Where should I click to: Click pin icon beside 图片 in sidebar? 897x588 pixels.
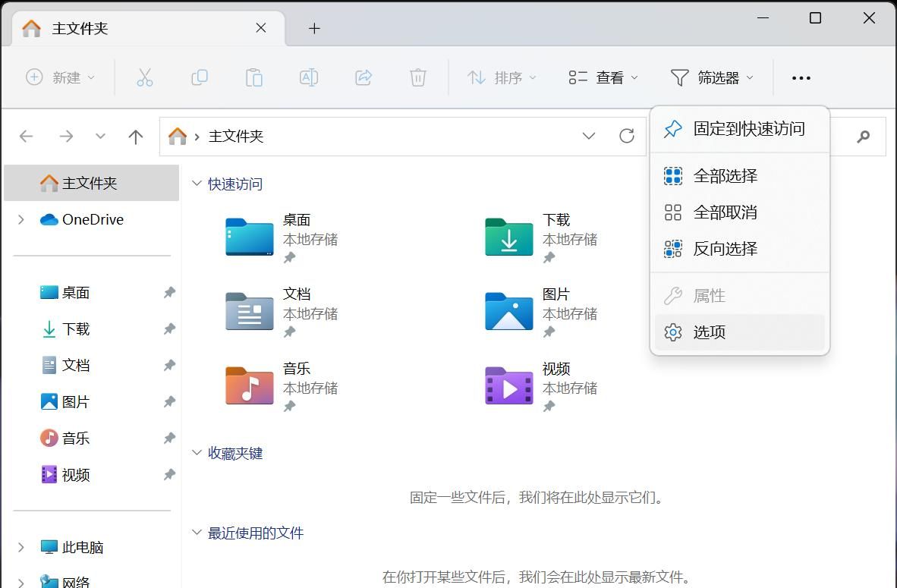[169, 401]
